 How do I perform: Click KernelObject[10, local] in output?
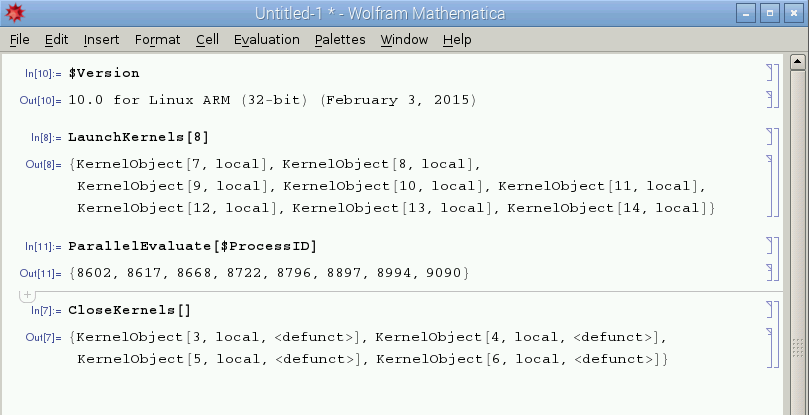[383, 186]
